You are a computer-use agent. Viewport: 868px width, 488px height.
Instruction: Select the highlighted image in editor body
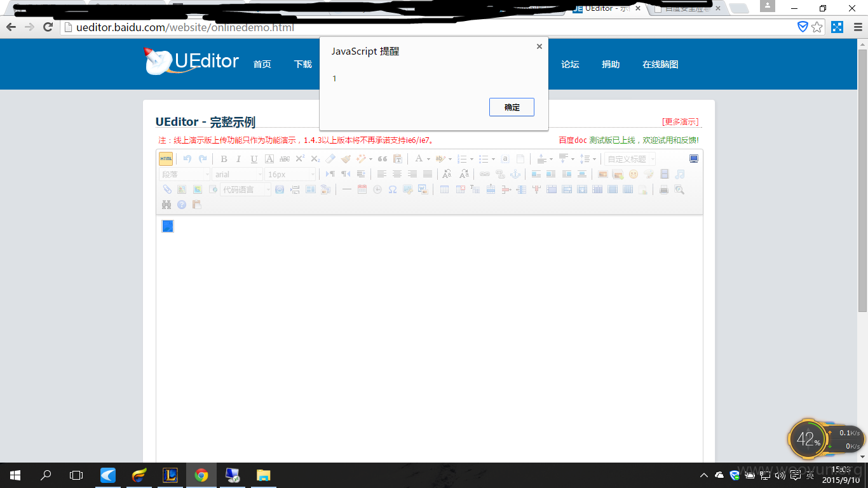168,226
